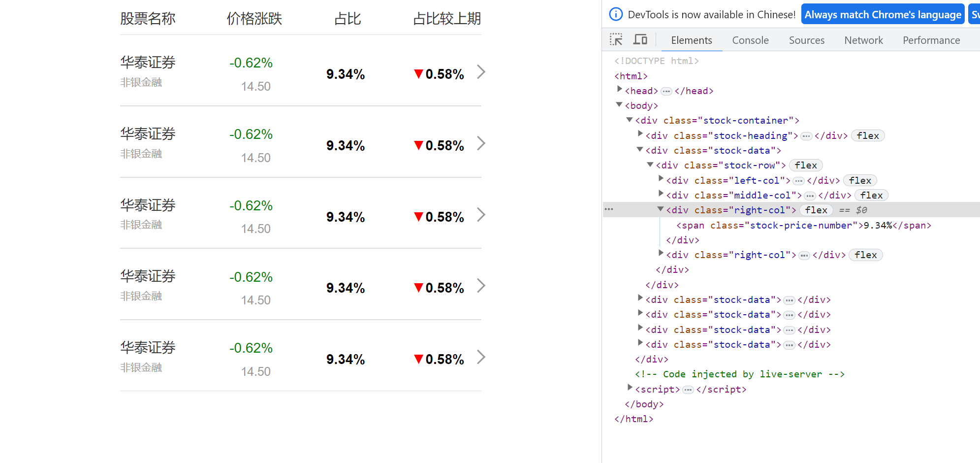Click the flex badge next to stock-heading
This screenshot has height=463, width=980.
click(868, 135)
